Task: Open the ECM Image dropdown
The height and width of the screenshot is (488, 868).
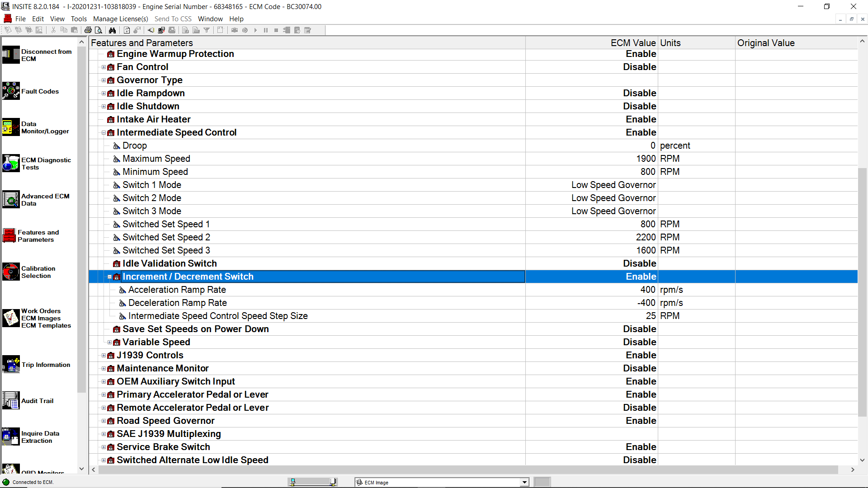Action: (524, 483)
